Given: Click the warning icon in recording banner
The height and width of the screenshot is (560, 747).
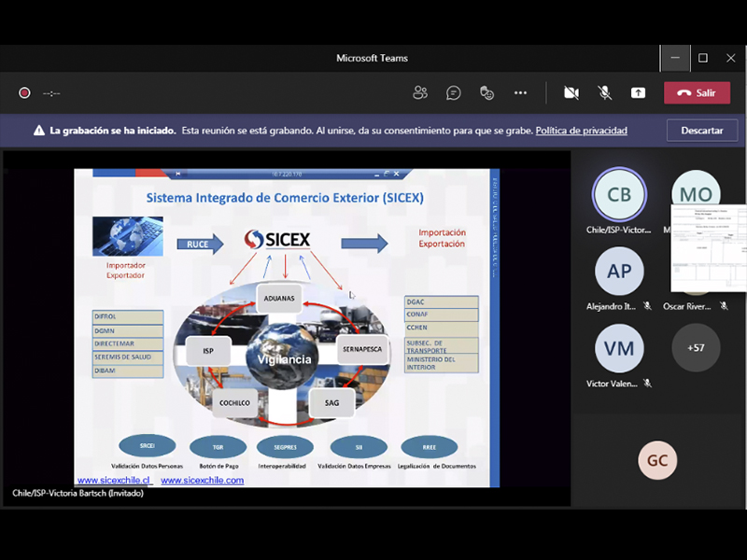Looking at the screenshot, I should pyautogui.click(x=39, y=131).
